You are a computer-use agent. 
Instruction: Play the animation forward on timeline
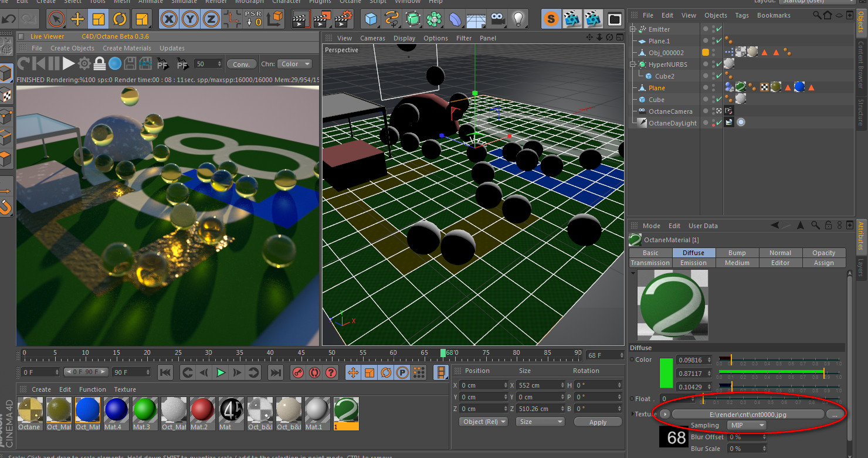tap(221, 372)
